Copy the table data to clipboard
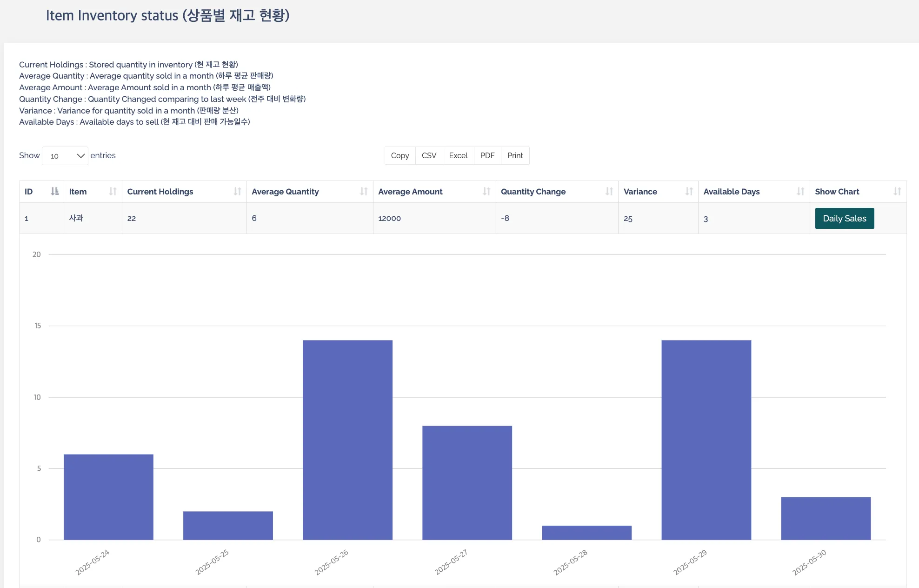The height and width of the screenshot is (588, 919). tap(399, 155)
